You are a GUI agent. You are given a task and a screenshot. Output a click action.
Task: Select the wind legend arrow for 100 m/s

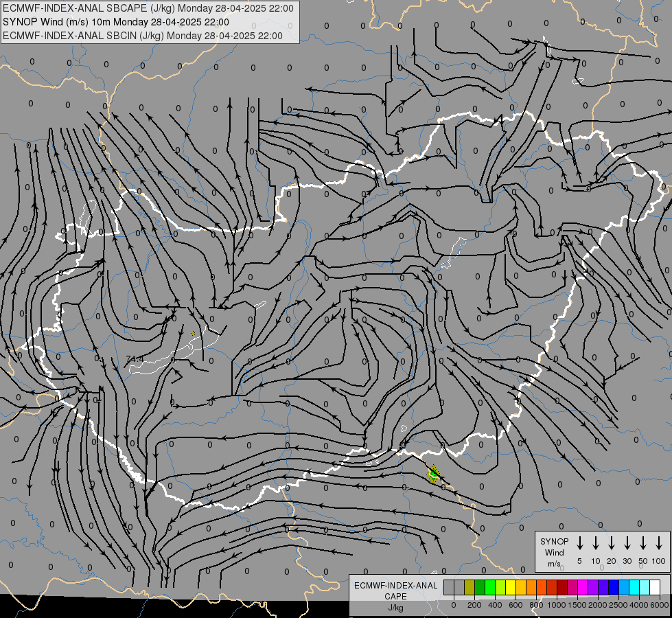[x=659, y=543]
